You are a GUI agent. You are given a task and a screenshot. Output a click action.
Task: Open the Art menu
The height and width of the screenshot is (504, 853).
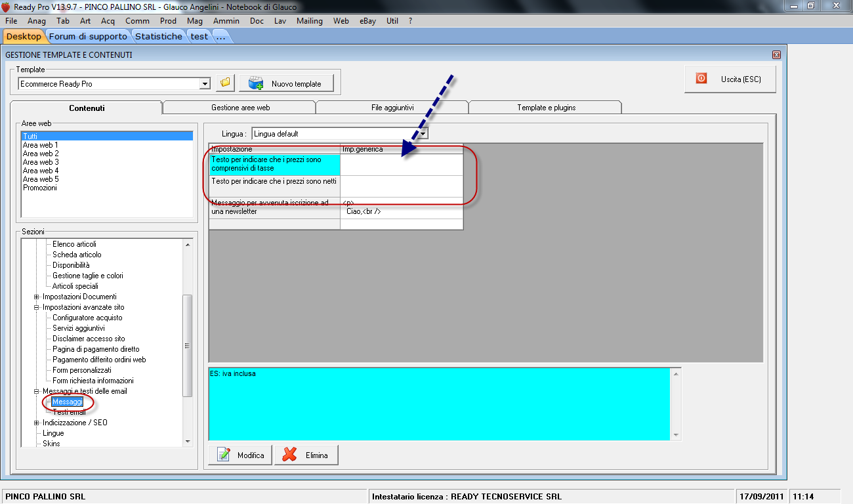[85, 21]
